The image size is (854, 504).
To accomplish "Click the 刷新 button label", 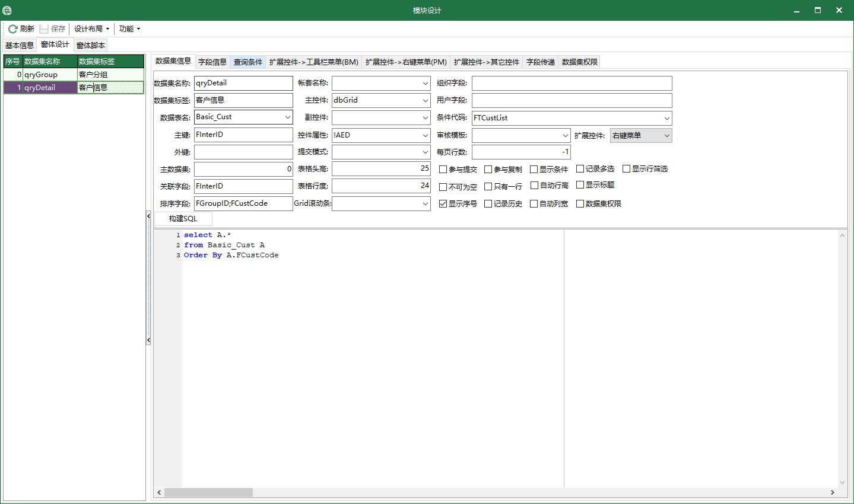I will (x=27, y=28).
